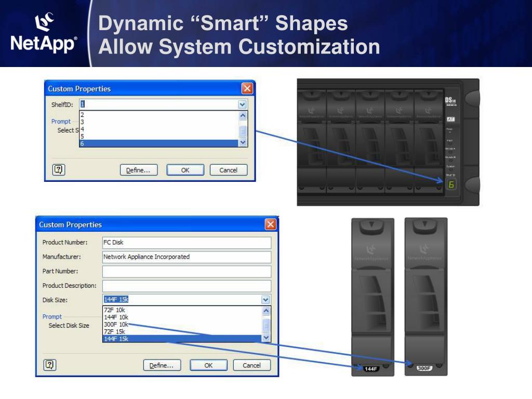Select 300F 10k disk size
Screen dimensions: 532x399
click(x=182, y=324)
